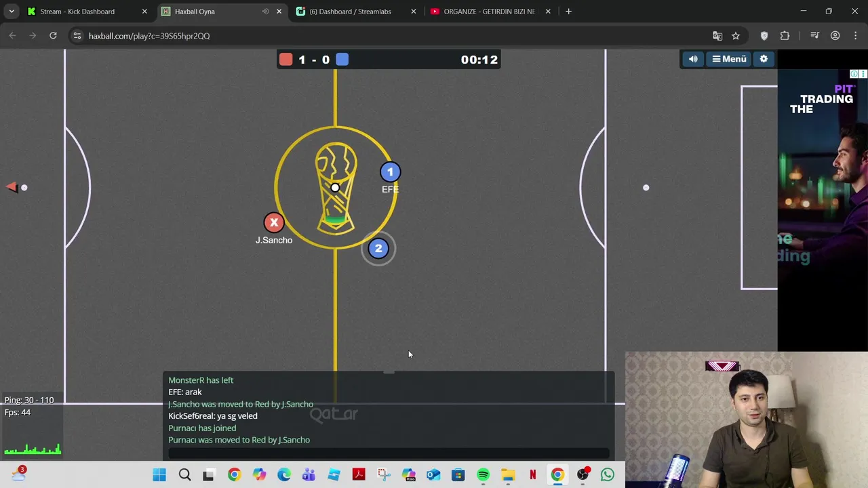Open the ad options menu icon
The image size is (868, 488).
click(863, 74)
